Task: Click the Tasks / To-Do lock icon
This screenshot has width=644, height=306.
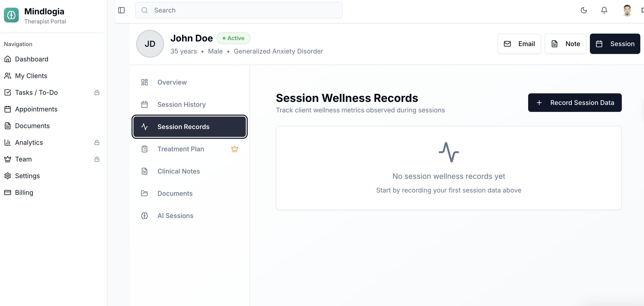Action: (97, 93)
